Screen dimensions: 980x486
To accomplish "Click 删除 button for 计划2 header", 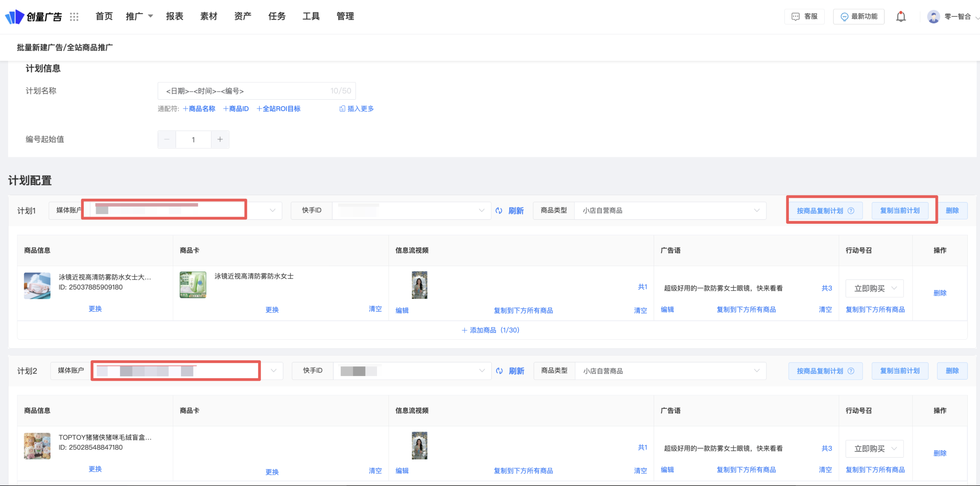I will pos(952,371).
